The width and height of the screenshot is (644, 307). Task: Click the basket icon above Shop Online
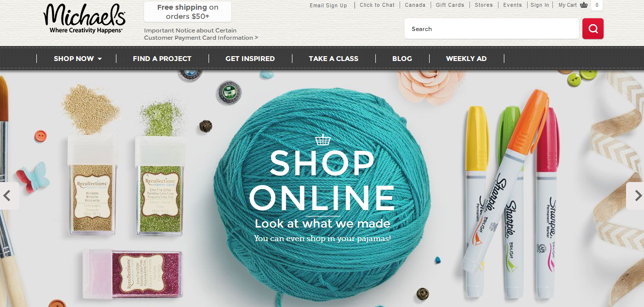(322, 140)
